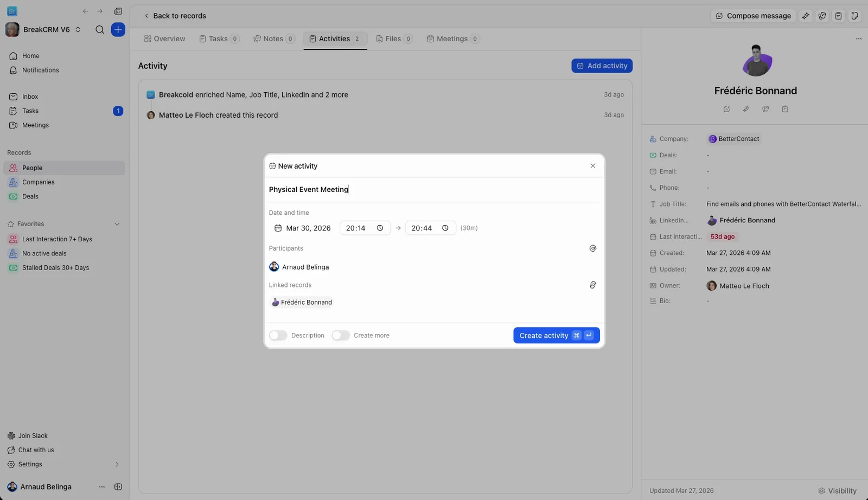Viewport: 868px width, 500px height.
Task: Click the clock icon in the 20:44 end time
Action: [x=445, y=228]
